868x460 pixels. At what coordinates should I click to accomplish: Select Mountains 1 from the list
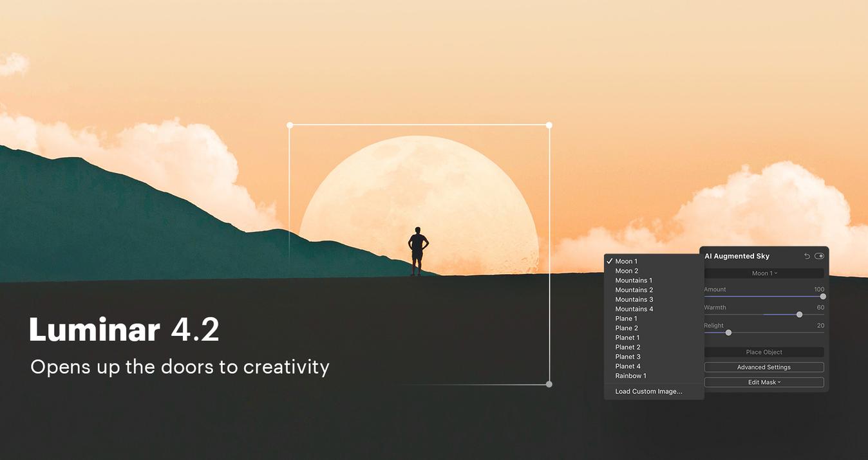tap(634, 281)
